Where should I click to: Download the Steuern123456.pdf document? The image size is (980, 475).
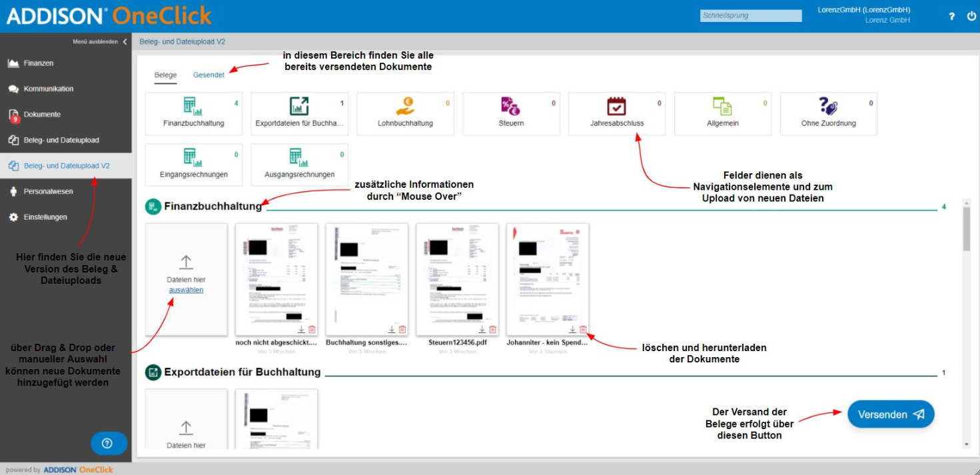(x=482, y=329)
